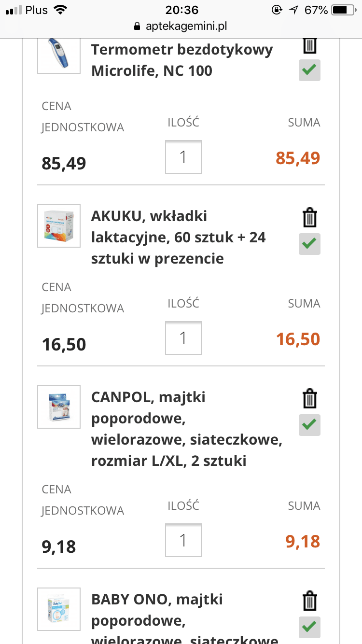Delete Microlife thermometer with trash icon

309,45
